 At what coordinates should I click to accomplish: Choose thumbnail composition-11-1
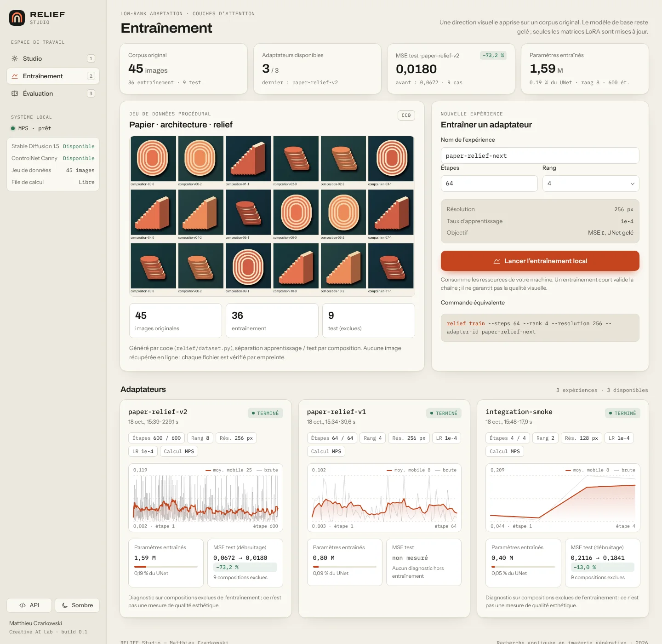pyautogui.click(x=391, y=266)
